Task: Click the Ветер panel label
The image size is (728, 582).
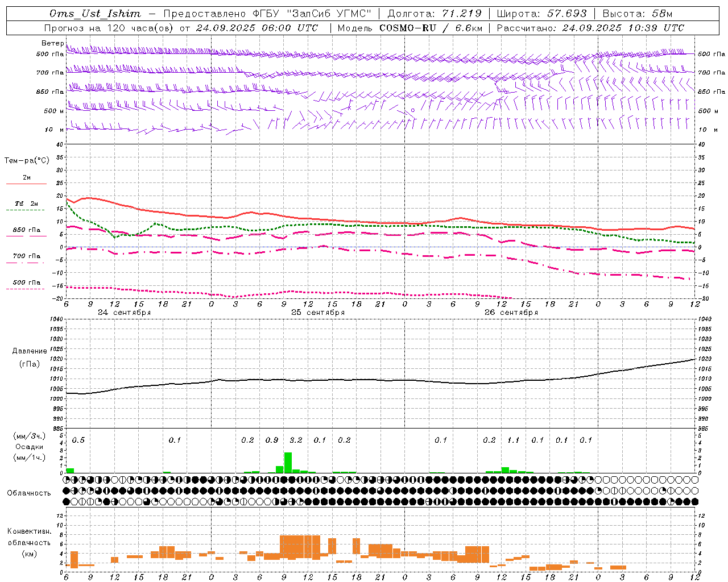Action: 52,43
